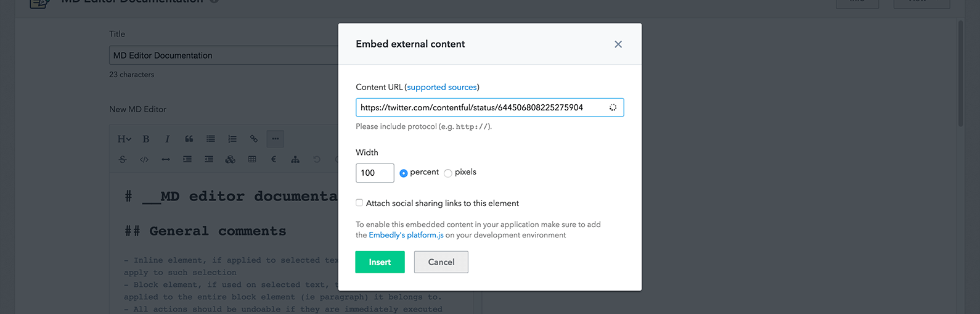Open the supported sources link
980x314 pixels.
[442, 87]
